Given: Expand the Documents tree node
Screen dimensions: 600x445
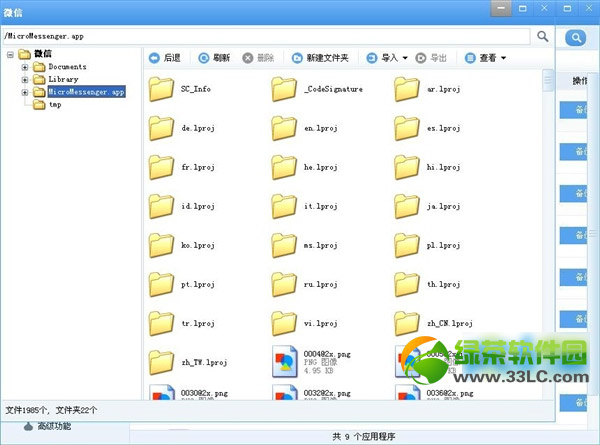Looking at the screenshot, I should (x=25, y=67).
